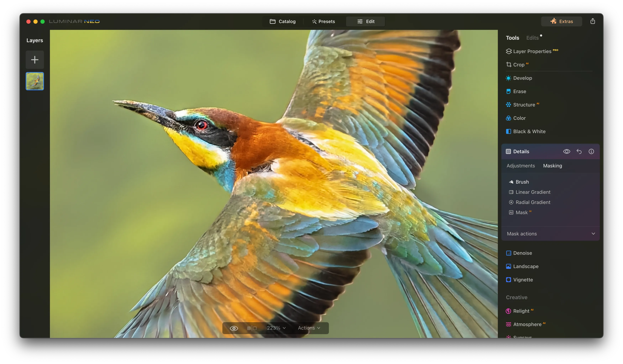Open the Crop AI tool
This screenshot has height=364, width=623.
(518, 65)
